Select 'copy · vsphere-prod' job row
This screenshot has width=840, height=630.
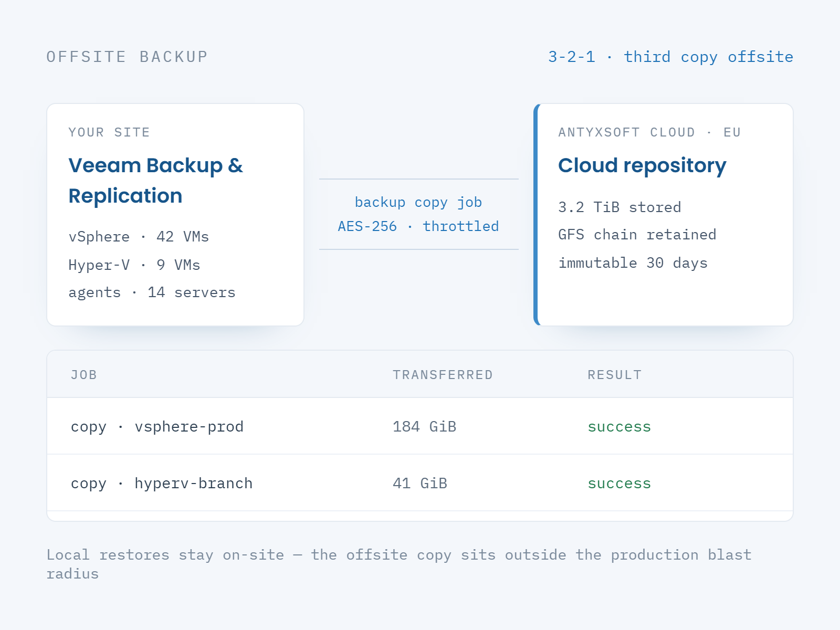420,426
